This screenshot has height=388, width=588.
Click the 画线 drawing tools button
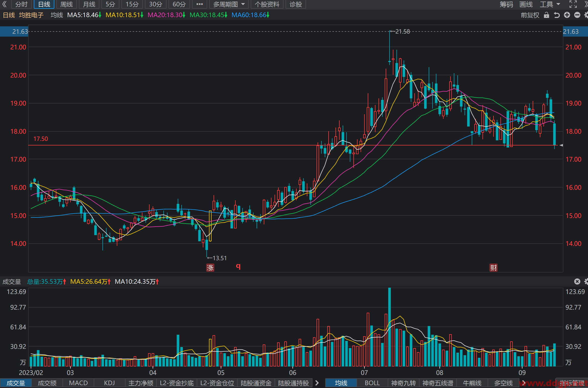pyautogui.click(x=526, y=4)
